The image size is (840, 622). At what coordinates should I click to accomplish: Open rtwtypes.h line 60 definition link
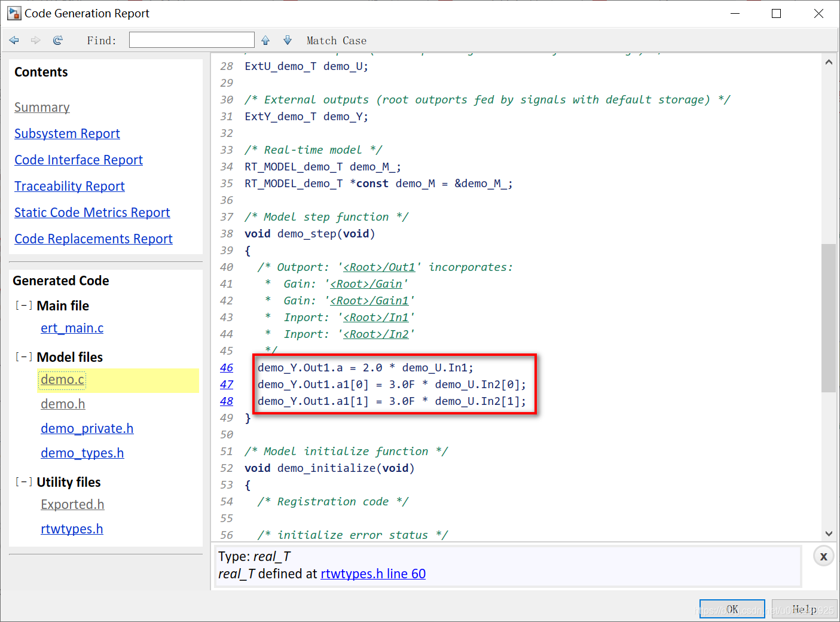coord(373,574)
